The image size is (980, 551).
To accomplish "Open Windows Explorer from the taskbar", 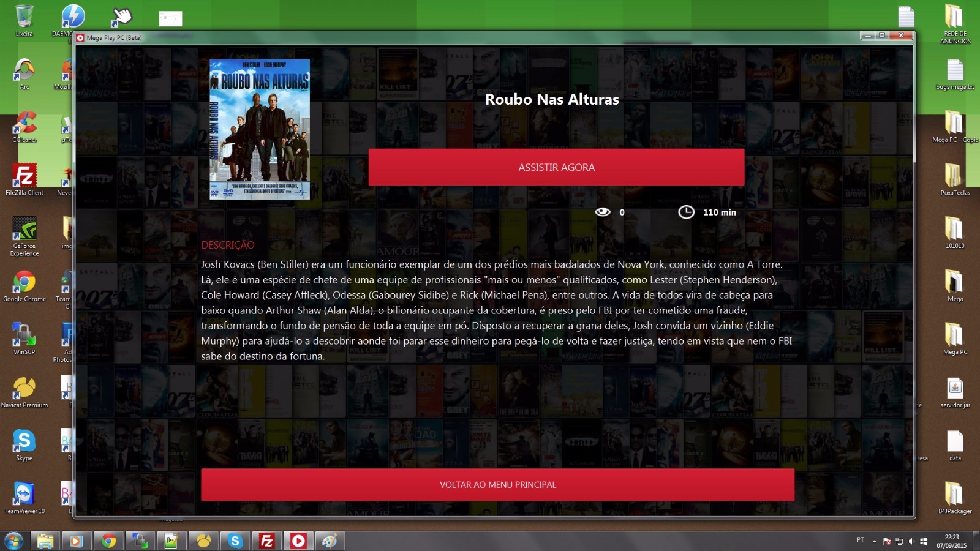I will pyautogui.click(x=45, y=541).
